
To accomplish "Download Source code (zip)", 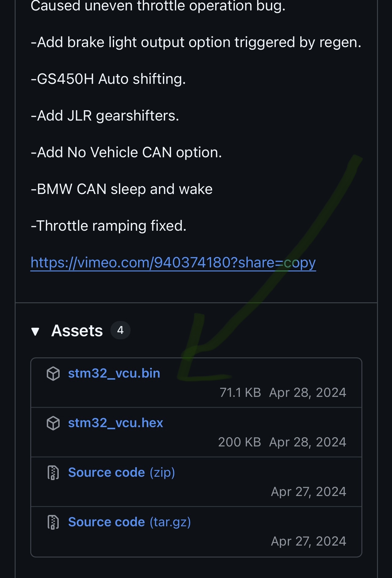I will pos(121,472).
